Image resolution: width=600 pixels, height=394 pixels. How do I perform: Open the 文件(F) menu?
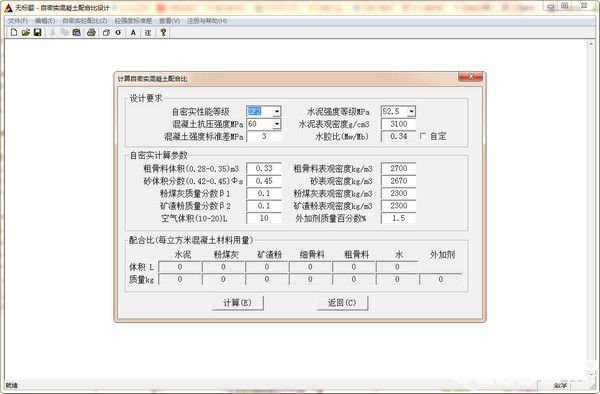(x=18, y=21)
